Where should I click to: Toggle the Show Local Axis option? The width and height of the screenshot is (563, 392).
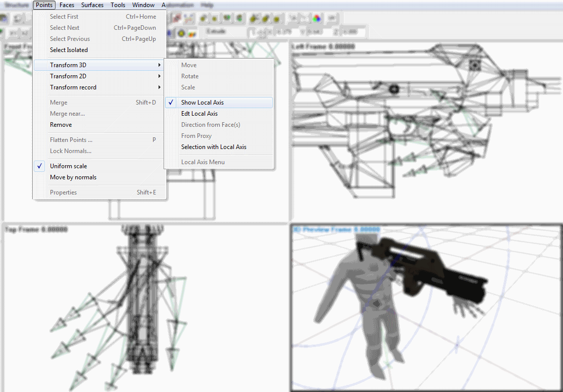(x=202, y=103)
